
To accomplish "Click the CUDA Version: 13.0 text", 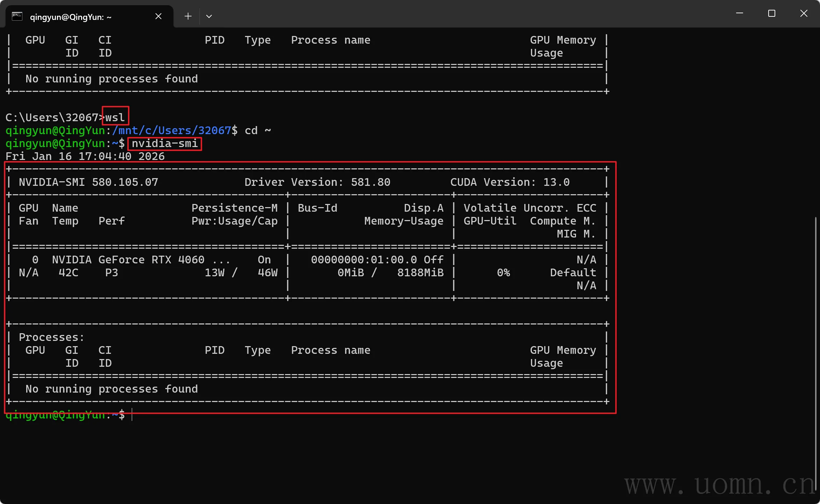I will pyautogui.click(x=510, y=182).
